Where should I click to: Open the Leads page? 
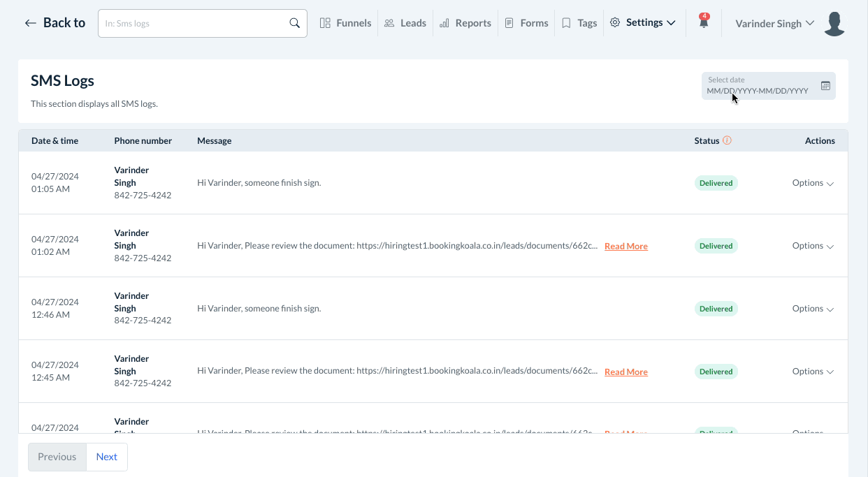coord(405,23)
